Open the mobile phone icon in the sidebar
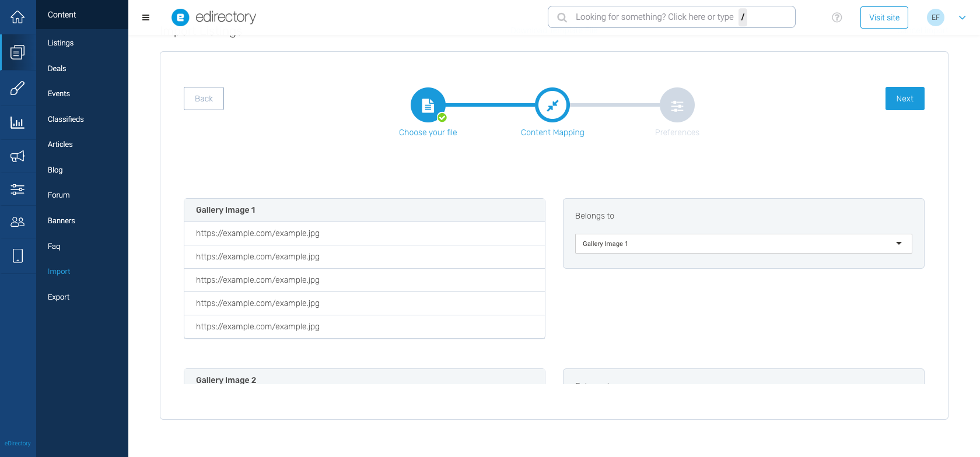The height and width of the screenshot is (457, 980). 17,256
